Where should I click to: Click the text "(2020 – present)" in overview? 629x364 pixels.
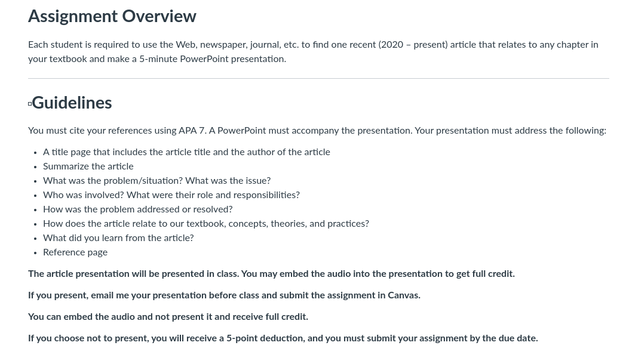[x=413, y=45]
